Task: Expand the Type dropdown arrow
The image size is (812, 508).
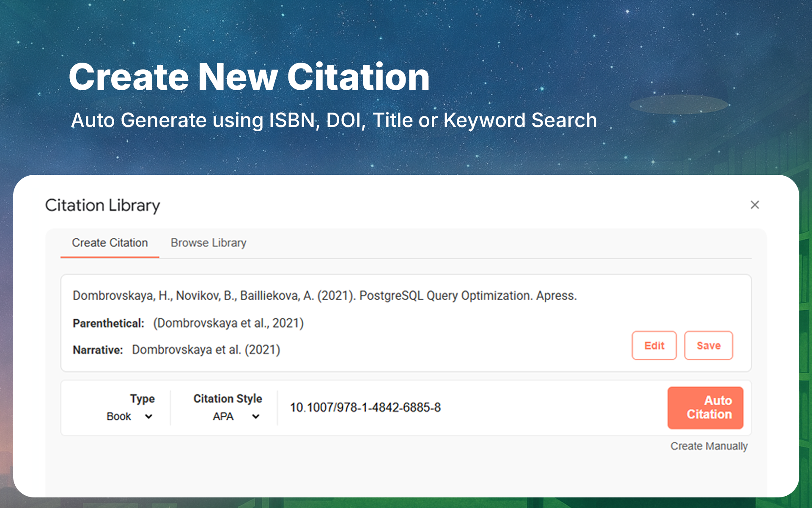Action: coord(148,417)
